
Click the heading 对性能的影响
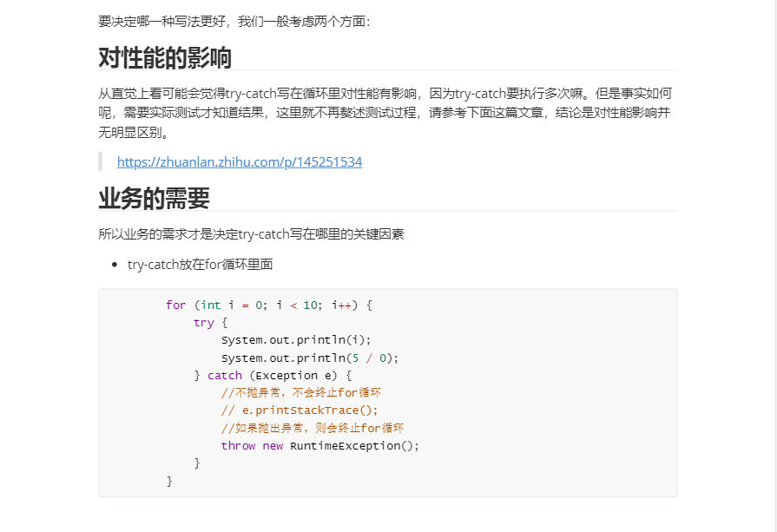click(165, 58)
